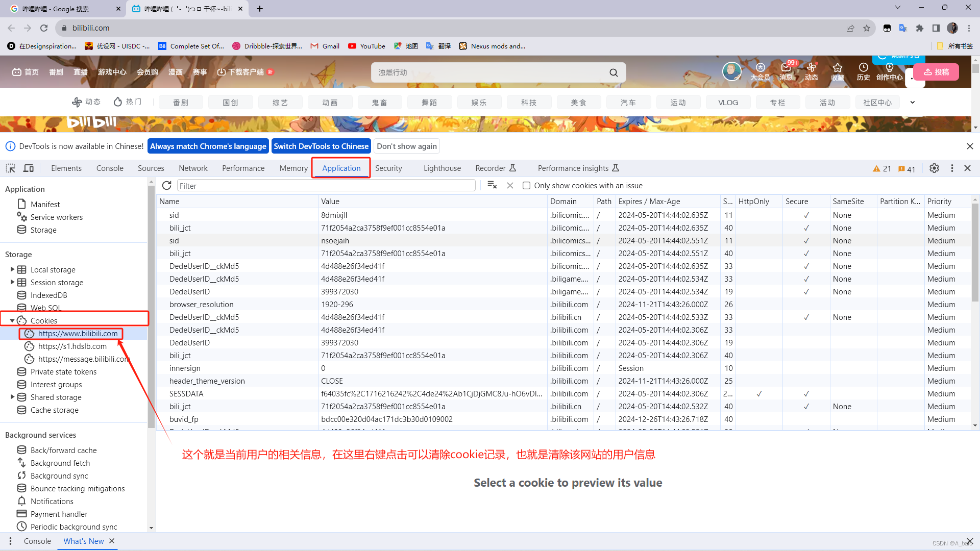Click Always match Chrome's language
Image resolution: width=980 pixels, height=551 pixels.
click(208, 146)
